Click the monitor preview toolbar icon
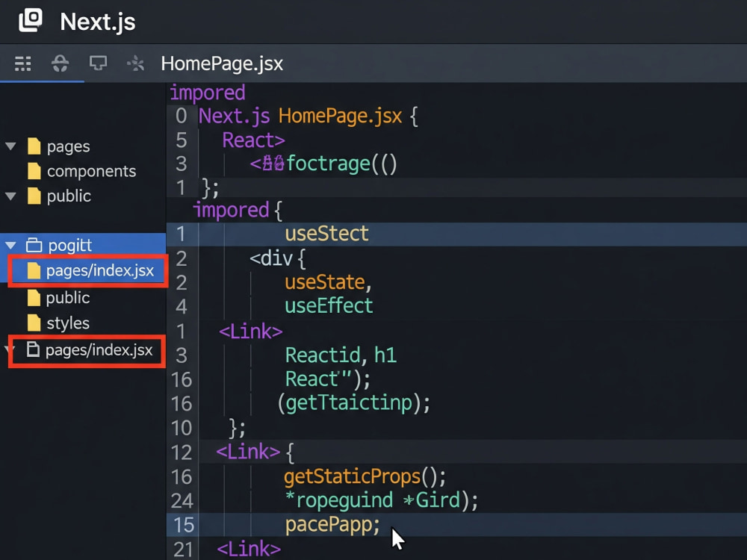This screenshot has height=560, width=747. [x=98, y=63]
